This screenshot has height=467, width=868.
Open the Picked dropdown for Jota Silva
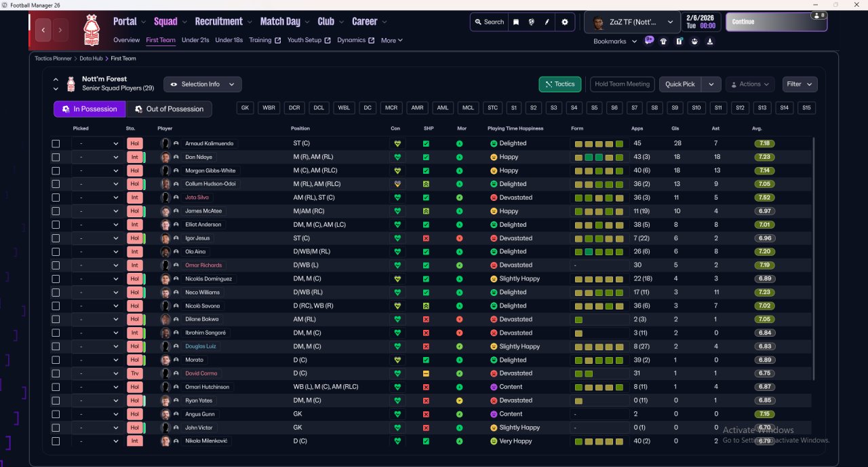(99, 198)
